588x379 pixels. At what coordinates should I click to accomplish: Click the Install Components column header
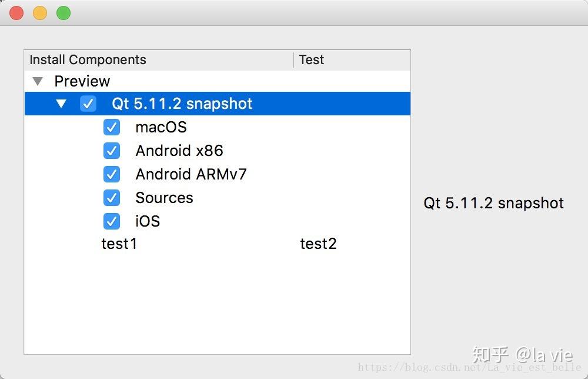coord(88,60)
